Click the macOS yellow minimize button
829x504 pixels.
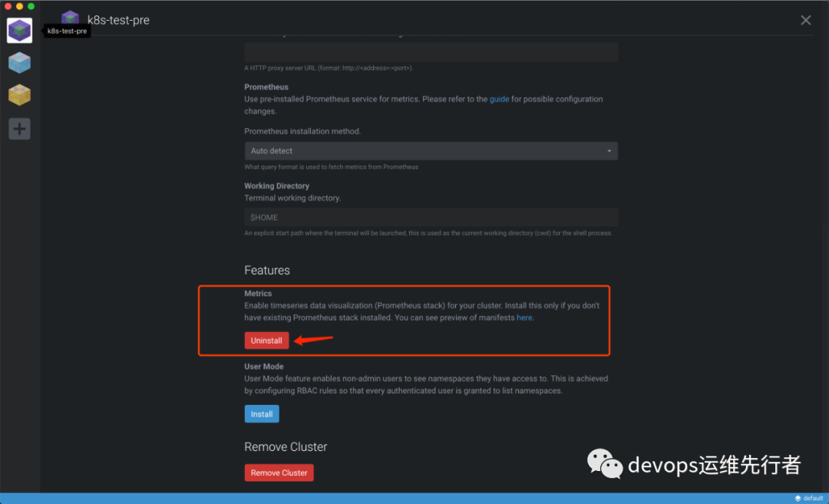[x=19, y=6]
